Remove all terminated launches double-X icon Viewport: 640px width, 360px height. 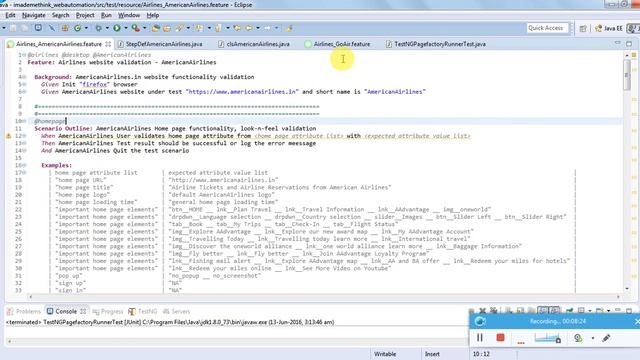[493, 311]
